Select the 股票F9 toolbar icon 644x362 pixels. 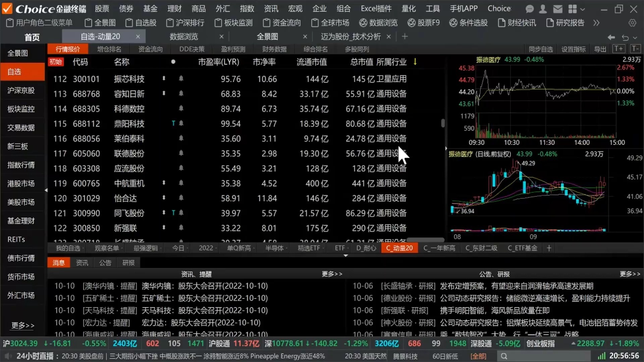point(423,23)
